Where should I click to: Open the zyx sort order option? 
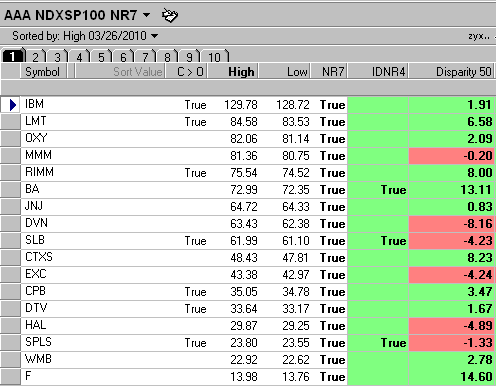tap(479, 36)
